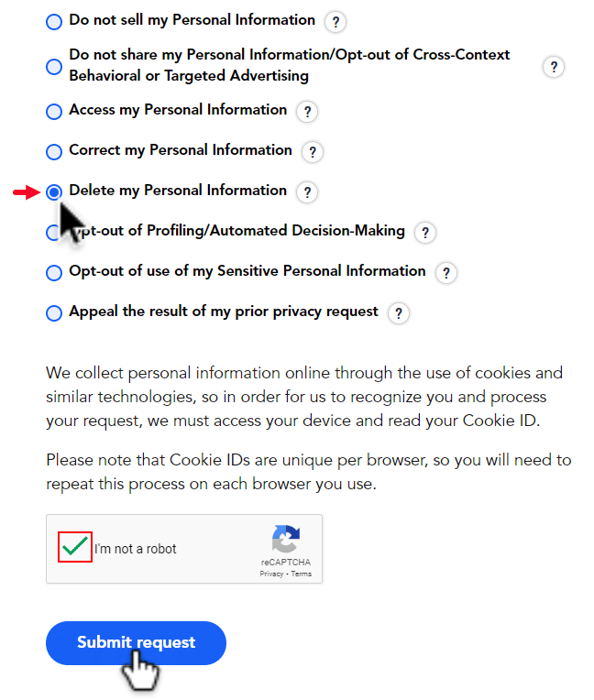Select the Delete my Personal Information radio
This screenshot has width=594, height=700.
coord(54,192)
